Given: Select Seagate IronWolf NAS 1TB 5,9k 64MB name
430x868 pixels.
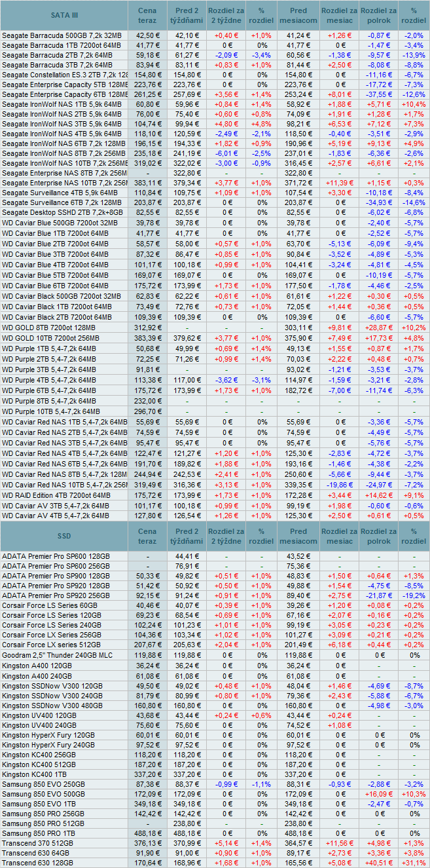Looking at the screenshot, I should click(x=62, y=105).
